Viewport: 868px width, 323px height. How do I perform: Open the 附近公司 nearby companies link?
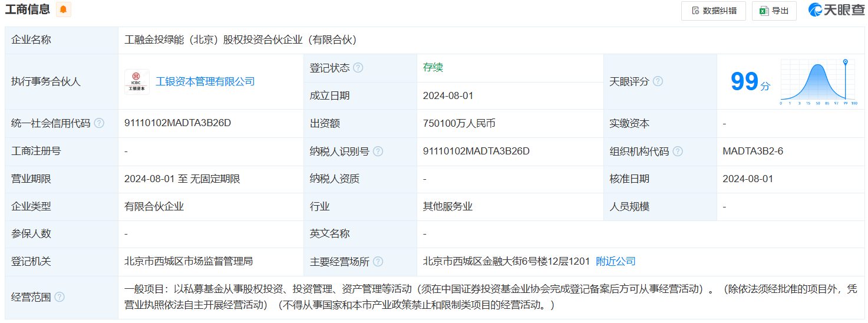(x=616, y=261)
